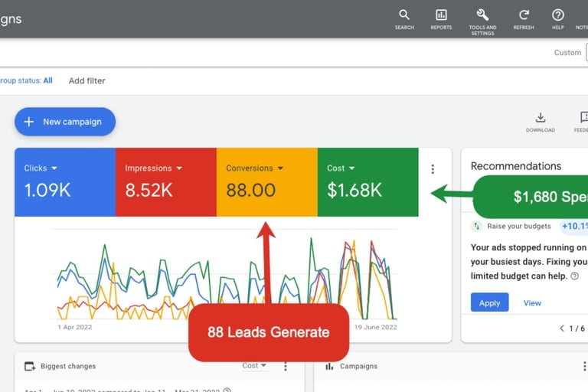Open Biggest changes card three-dot menu
588x392 pixels.
(x=286, y=366)
